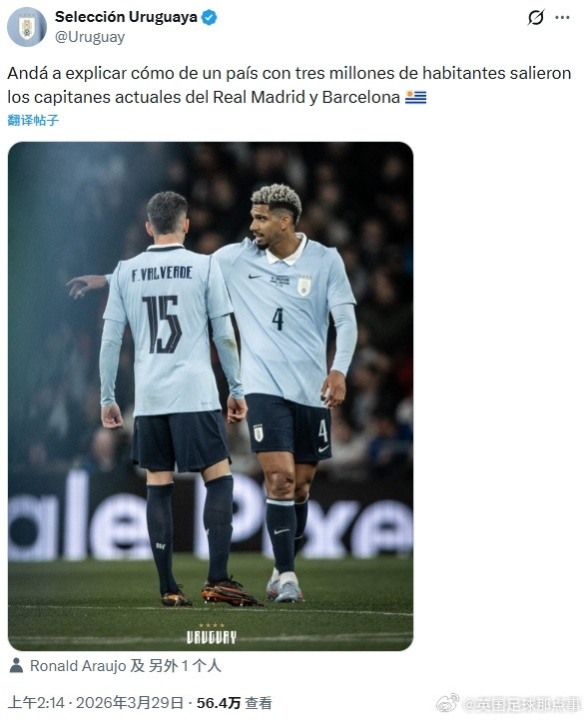Click the URUGUAY logo at photo bottom
The width and height of the screenshot is (588, 720).
point(212,634)
